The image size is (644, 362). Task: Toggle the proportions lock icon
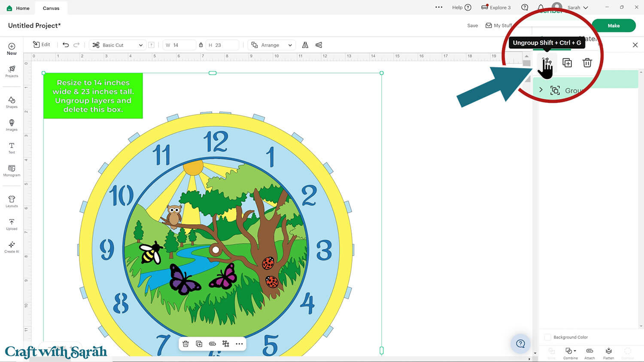pyautogui.click(x=200, y=45)
